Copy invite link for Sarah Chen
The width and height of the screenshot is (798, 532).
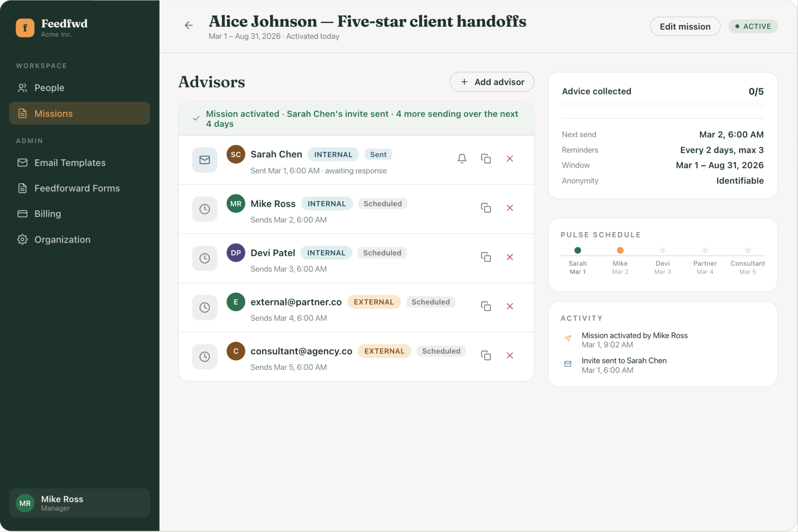[x=486, y=158]
